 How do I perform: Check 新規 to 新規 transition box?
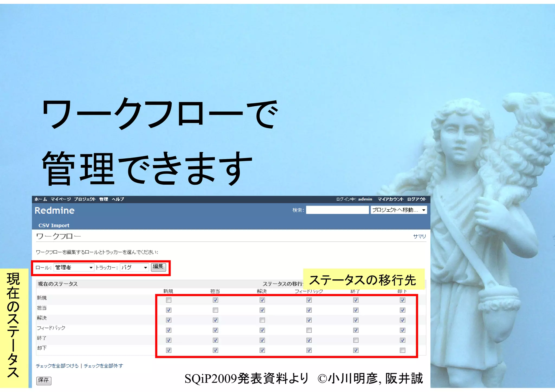coord(169,300)
